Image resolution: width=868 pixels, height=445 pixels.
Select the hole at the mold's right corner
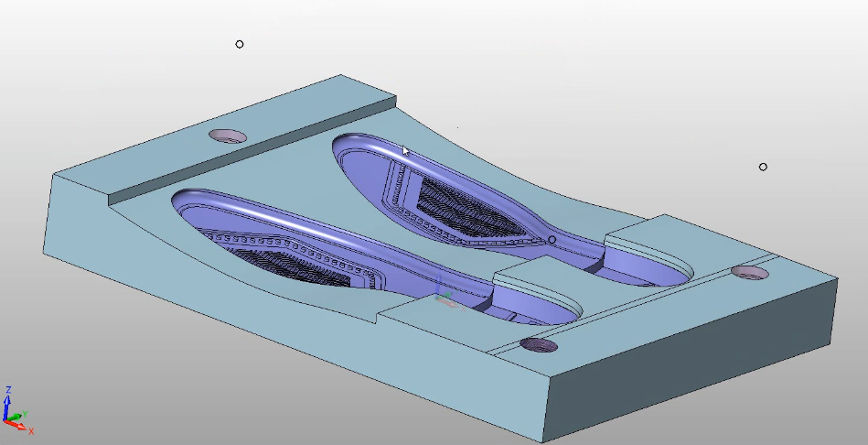pyautogui.click(x=750, y=273)
